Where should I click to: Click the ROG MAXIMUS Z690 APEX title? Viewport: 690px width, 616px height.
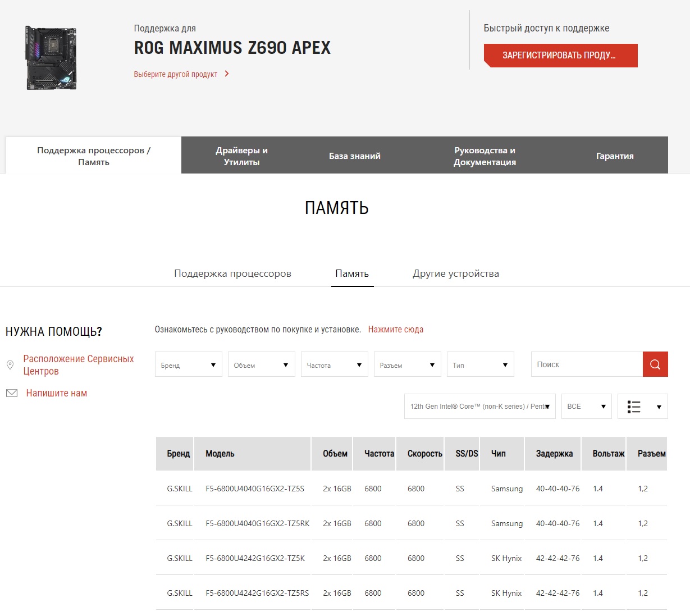[232, 48]
